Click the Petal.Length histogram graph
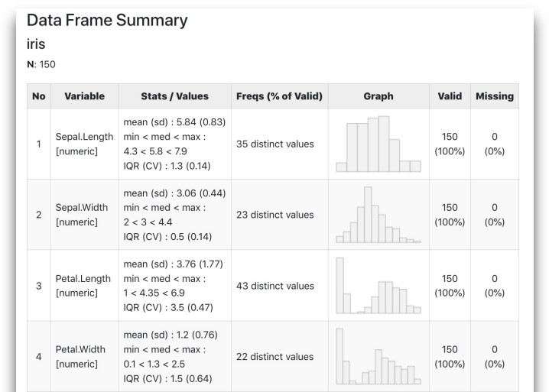The image size is (549, 392). [x=378, y=286]
